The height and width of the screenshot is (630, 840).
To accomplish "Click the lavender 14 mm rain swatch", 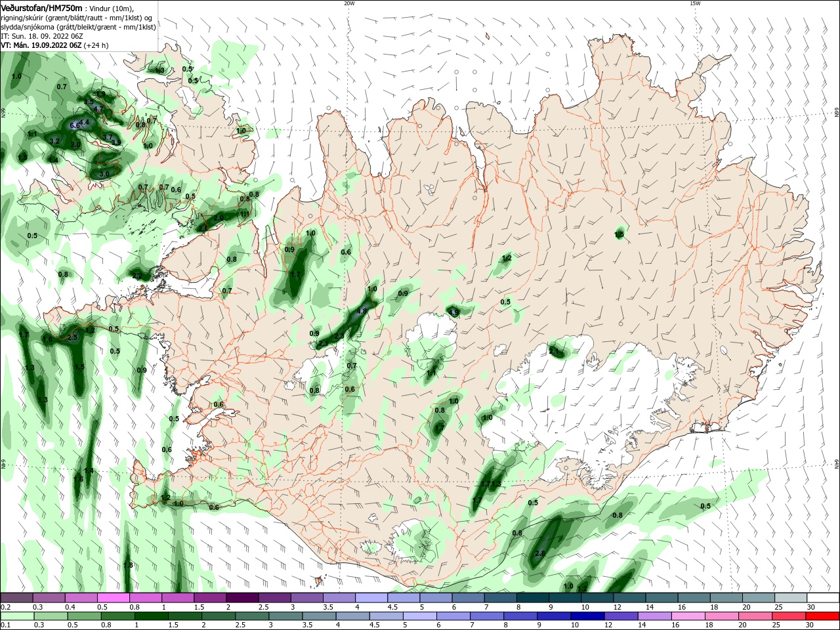I will click(x=654, y=616).
